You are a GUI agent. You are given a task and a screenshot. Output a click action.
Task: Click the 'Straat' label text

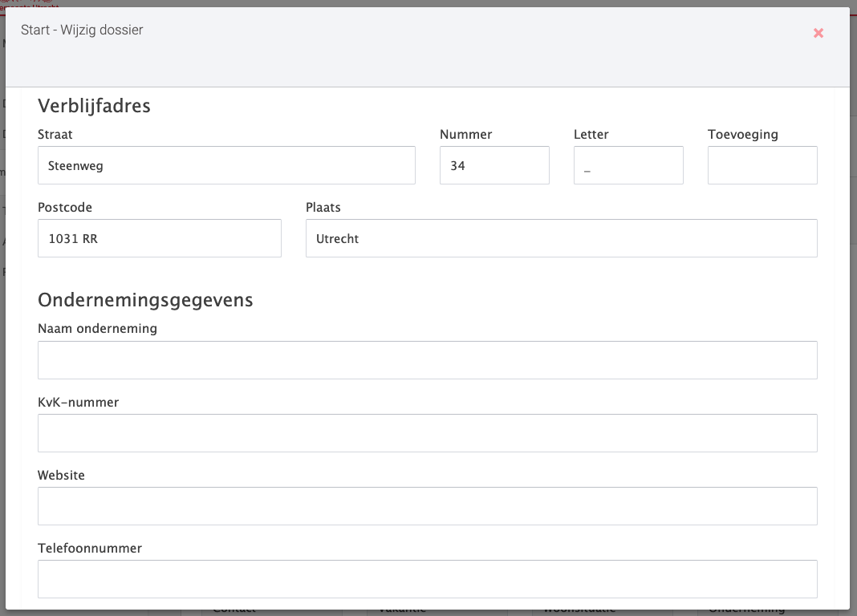point(55,135)
